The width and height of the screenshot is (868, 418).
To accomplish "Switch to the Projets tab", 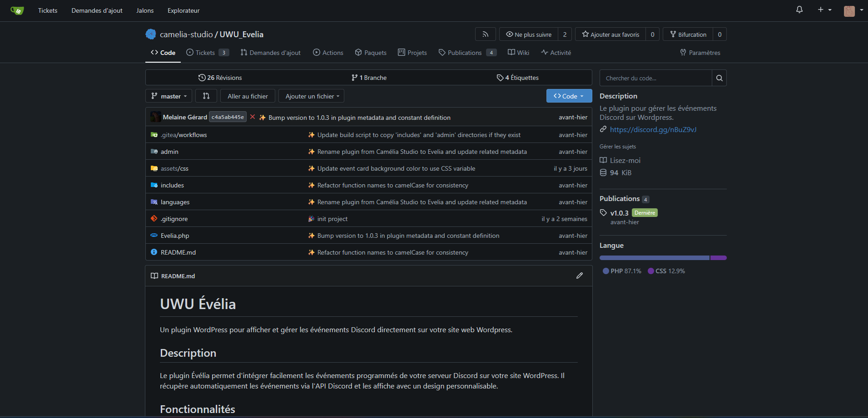I will [412, 53].
